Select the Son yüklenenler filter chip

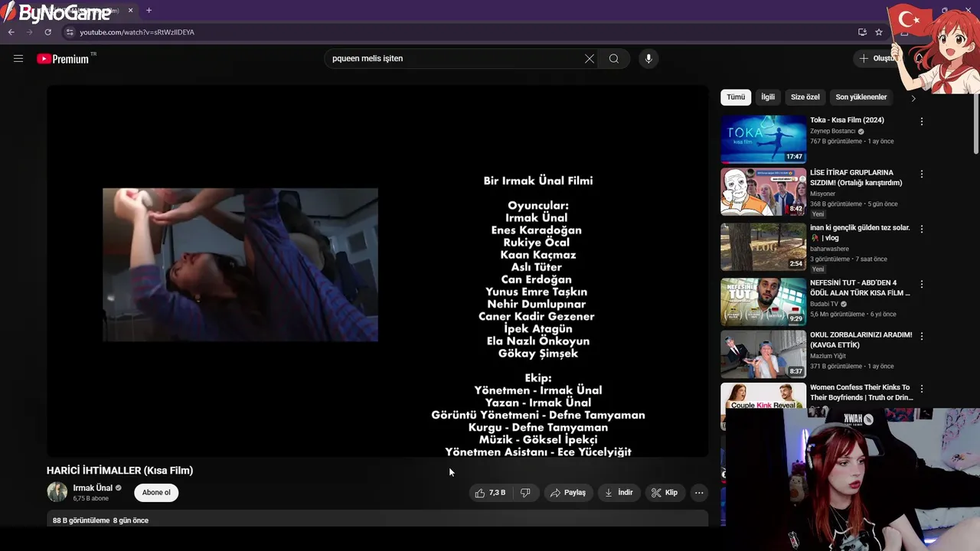861,97
